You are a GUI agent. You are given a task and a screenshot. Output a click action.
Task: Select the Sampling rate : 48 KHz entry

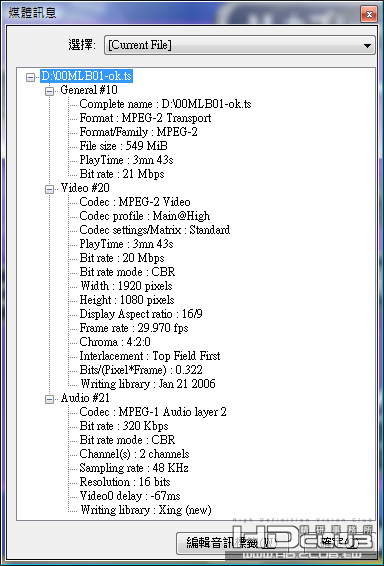point(134,468)
